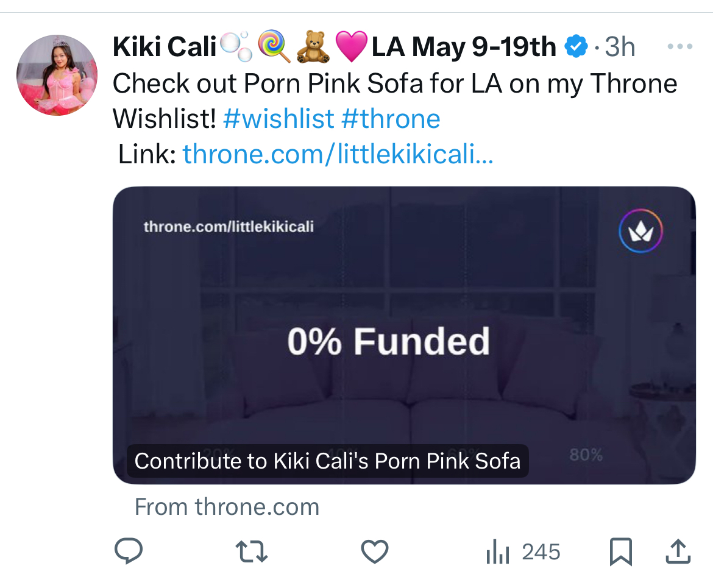Click the throne.com/littlekikicali text on the card
713x588 pixels.
(x=229, y=227)
